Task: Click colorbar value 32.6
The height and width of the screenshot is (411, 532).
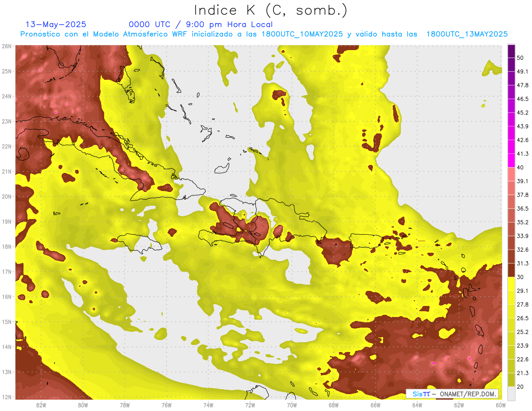Action: (x=523, y=250)
